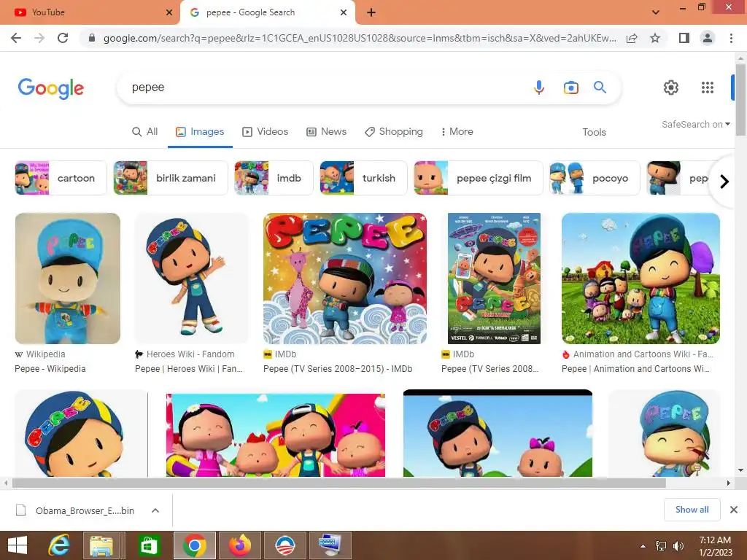Open the Tools filter button
747x560 pixels.
[594, 133]
